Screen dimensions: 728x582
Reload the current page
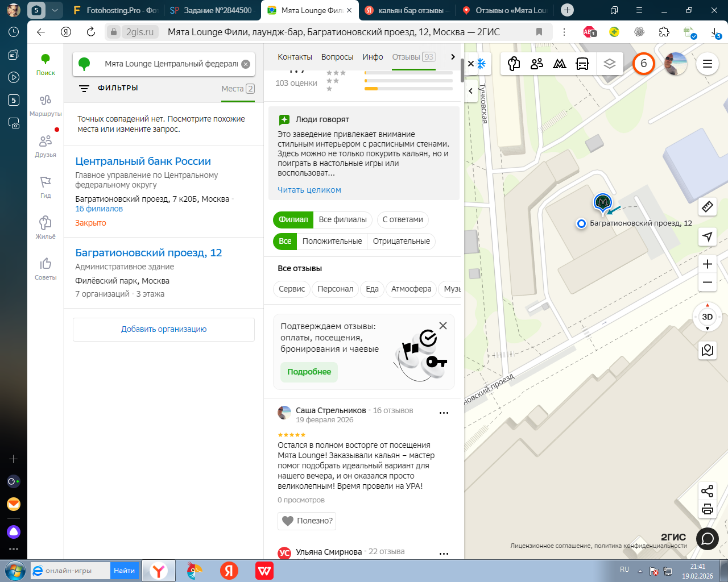[x=91, y=32]
